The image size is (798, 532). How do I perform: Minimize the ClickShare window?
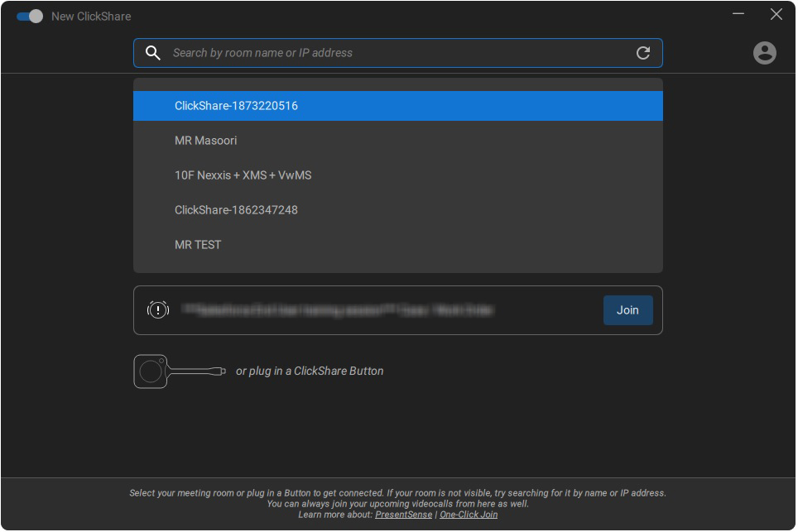[738, 14]
